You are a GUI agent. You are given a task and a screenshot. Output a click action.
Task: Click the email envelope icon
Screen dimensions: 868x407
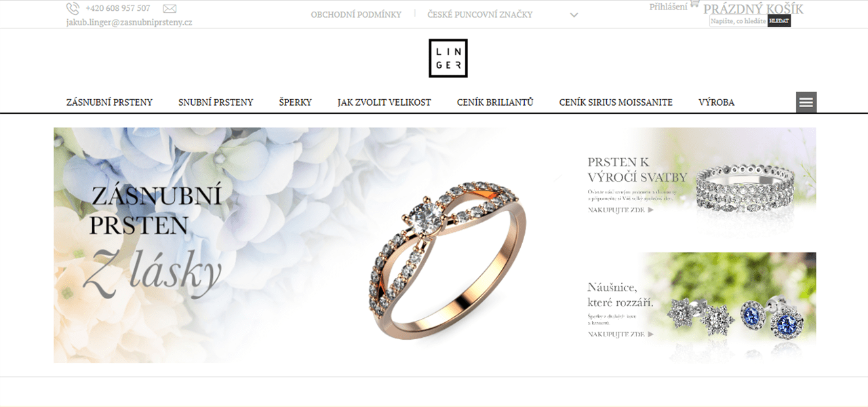[x=170, y=9]
